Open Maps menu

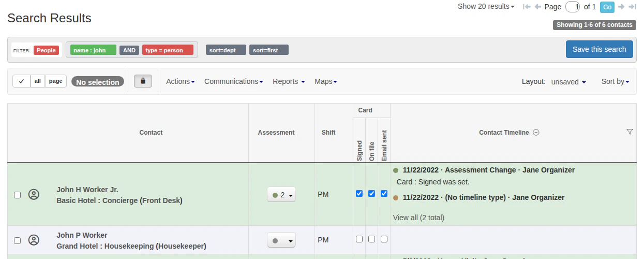click(x=326, y=81)
